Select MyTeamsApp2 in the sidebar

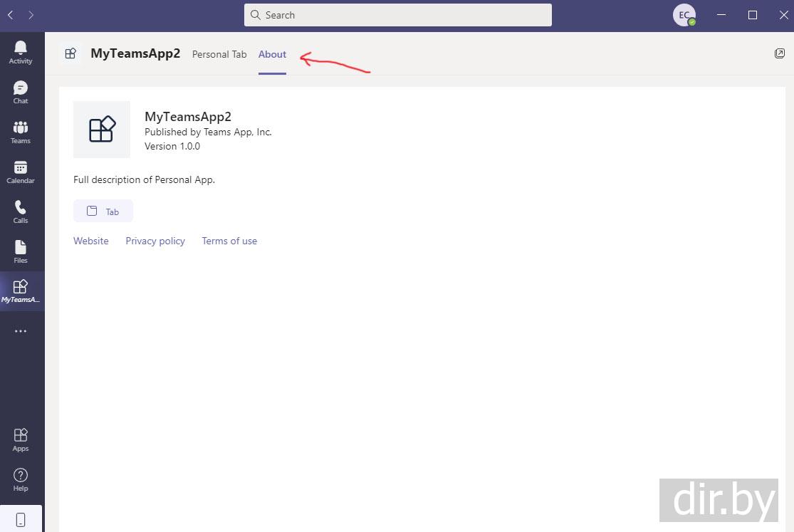[21, 291]
